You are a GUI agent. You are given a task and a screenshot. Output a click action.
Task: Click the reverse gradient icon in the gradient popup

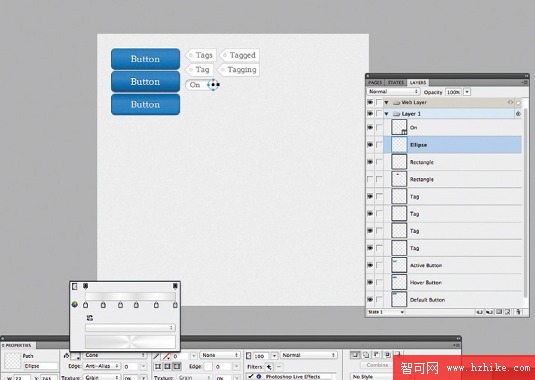coord(90,318)
